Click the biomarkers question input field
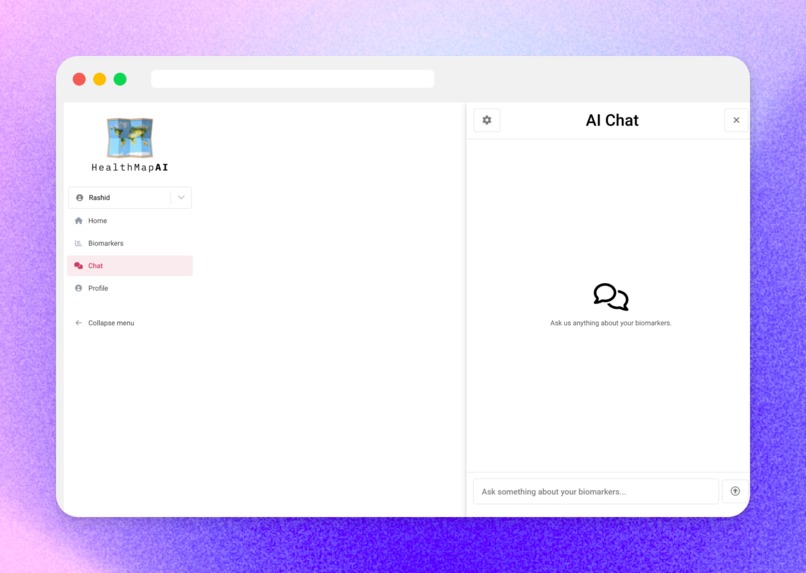The width and height of the screenshot is (806, 573). point(596,491)
